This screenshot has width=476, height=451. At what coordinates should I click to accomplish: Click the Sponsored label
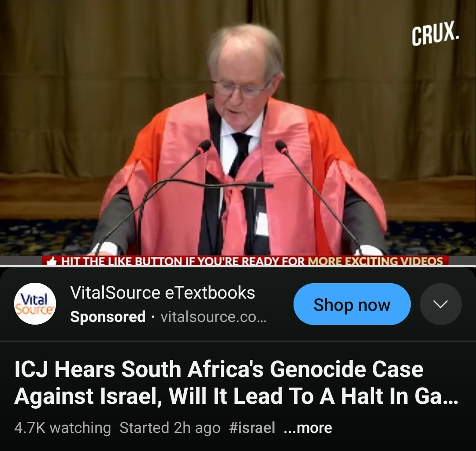(108, 317)
